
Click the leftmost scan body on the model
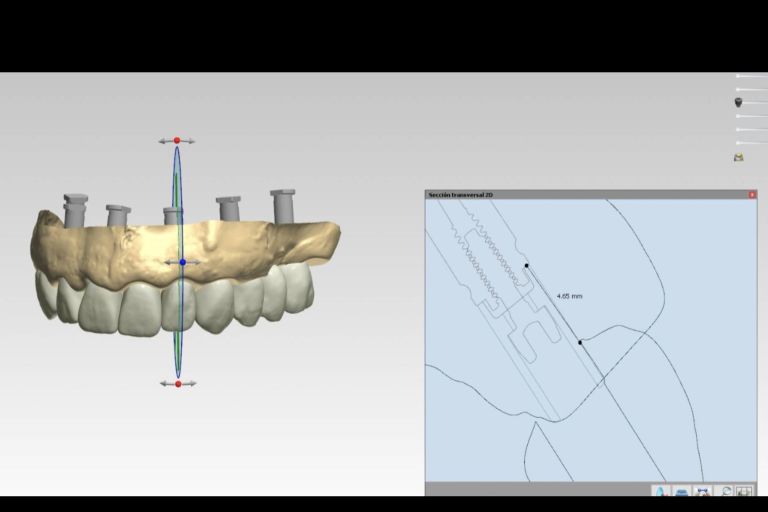(x=75, y=209)
